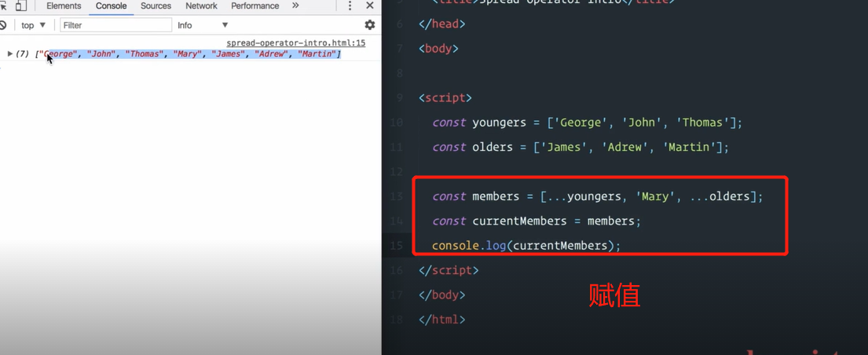Image resolution: width=868 pixels, height=355 pixels.
Task: Open the Performance tab
Action: coord(255,6)
